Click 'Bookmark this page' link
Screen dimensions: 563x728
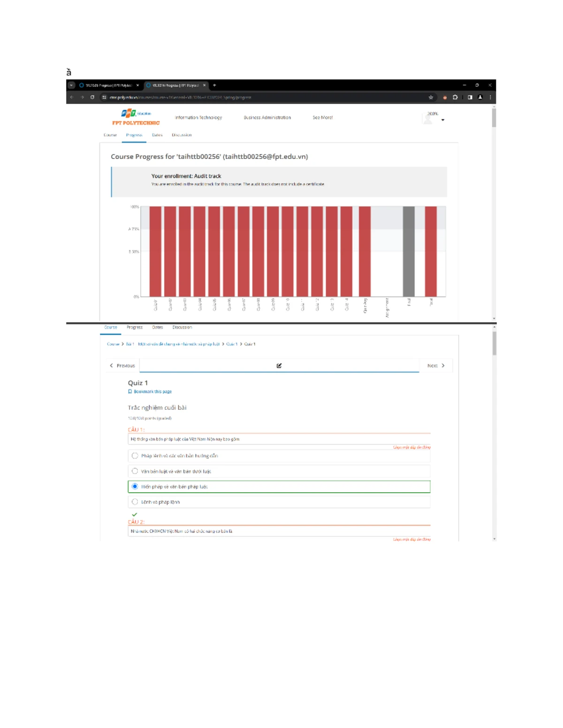pyautogui.click(x=150, y=391)
